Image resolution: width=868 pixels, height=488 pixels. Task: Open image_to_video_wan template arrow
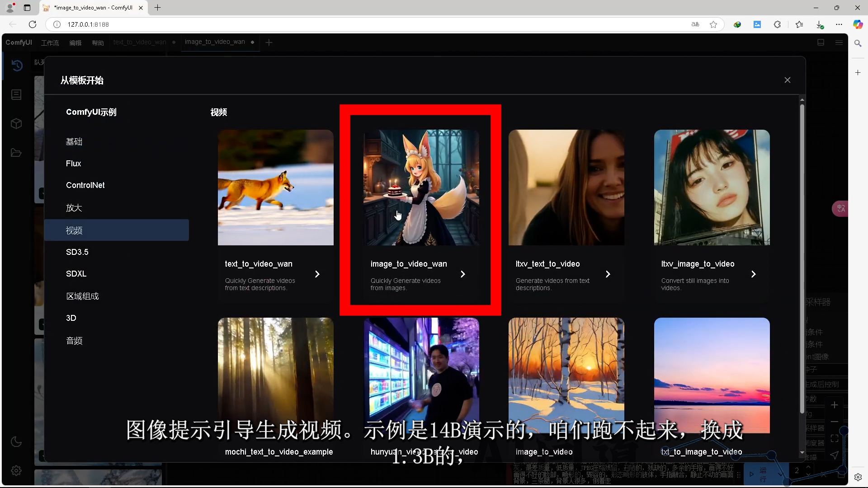(x=462, y=274)
